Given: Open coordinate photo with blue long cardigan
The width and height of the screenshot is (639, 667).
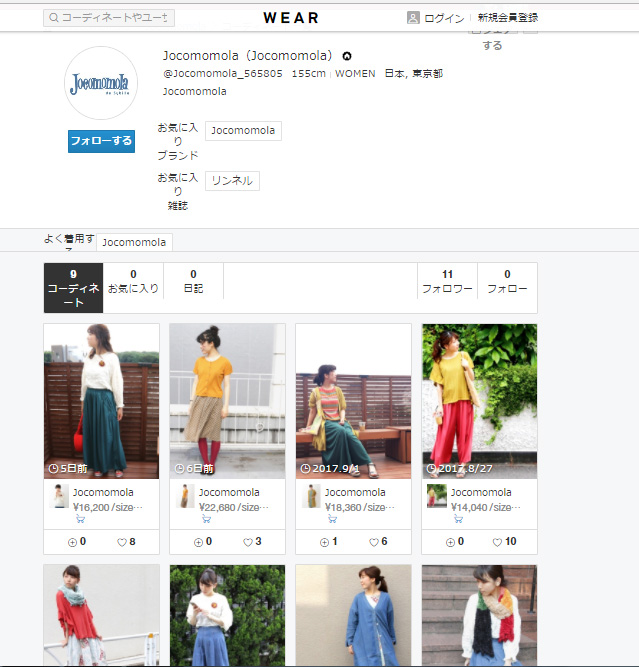Looking at the screenshot, I should [353, 615].
